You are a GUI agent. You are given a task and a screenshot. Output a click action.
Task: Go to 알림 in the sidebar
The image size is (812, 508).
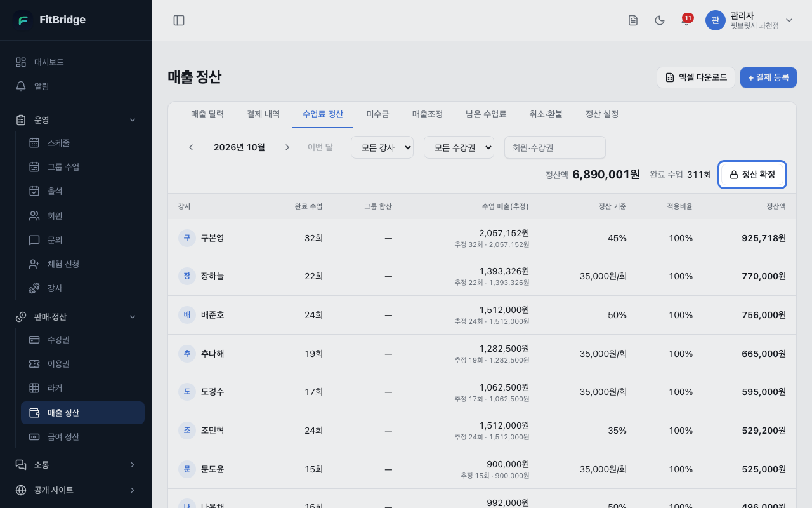[x=76, y=86]
